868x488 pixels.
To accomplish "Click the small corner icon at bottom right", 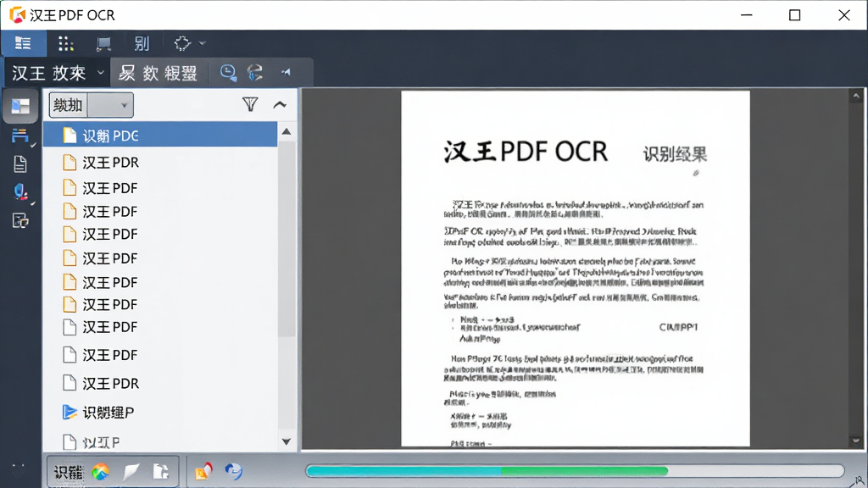I will [x=860, y=480].
